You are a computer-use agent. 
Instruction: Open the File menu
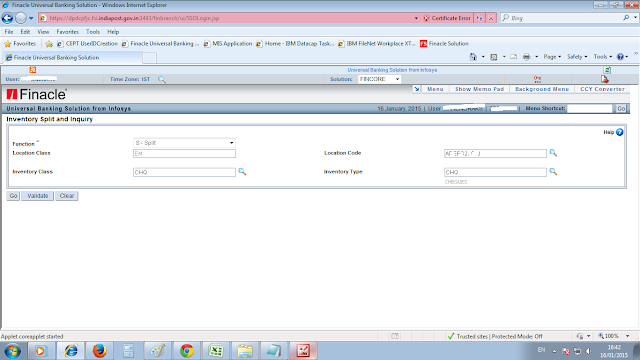coord(9,32)
